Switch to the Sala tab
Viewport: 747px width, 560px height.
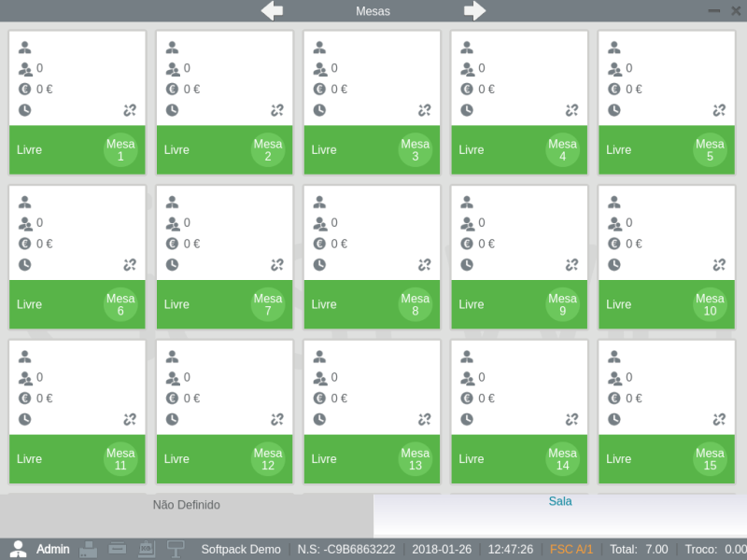coord(560,501)
